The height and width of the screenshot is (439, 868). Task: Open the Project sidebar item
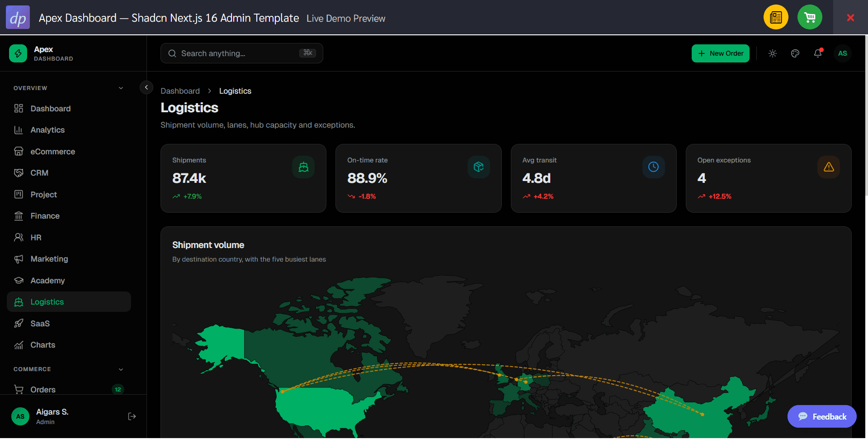69,195
